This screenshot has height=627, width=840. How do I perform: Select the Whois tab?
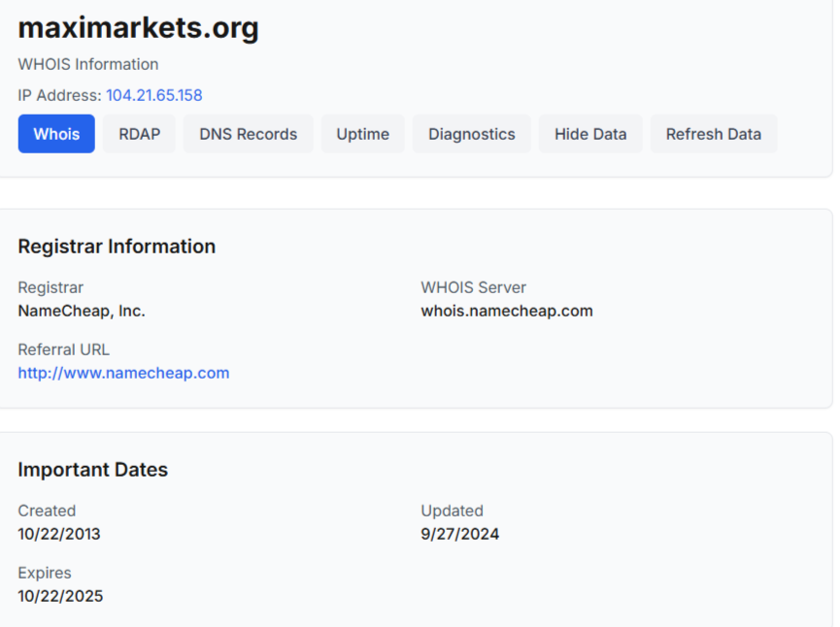pos(56,134)
